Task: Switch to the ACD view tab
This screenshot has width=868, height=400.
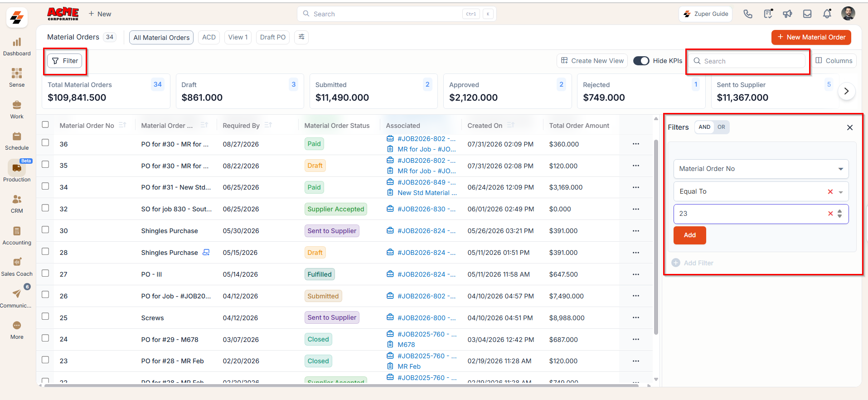Action: (x=209, y=37)
